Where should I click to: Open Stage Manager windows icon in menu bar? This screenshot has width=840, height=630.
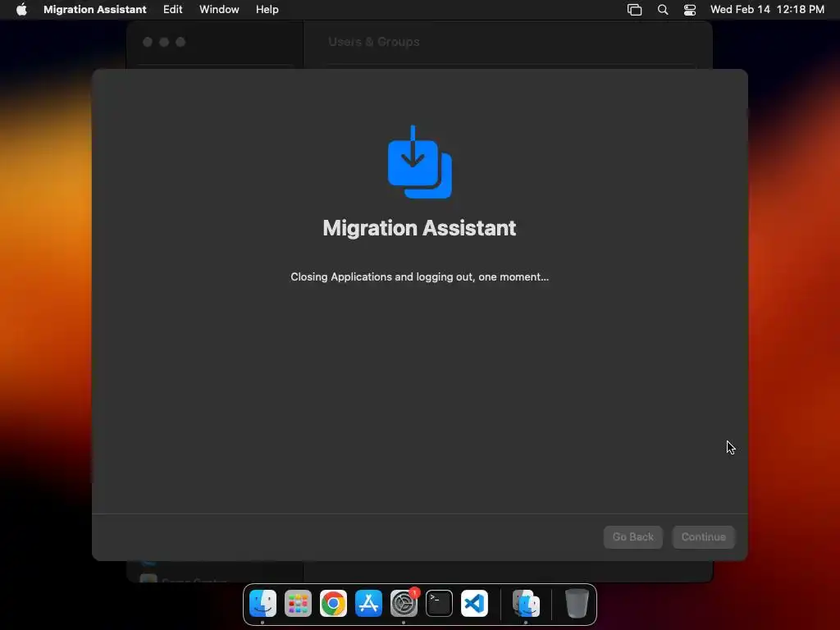[634, 10]
